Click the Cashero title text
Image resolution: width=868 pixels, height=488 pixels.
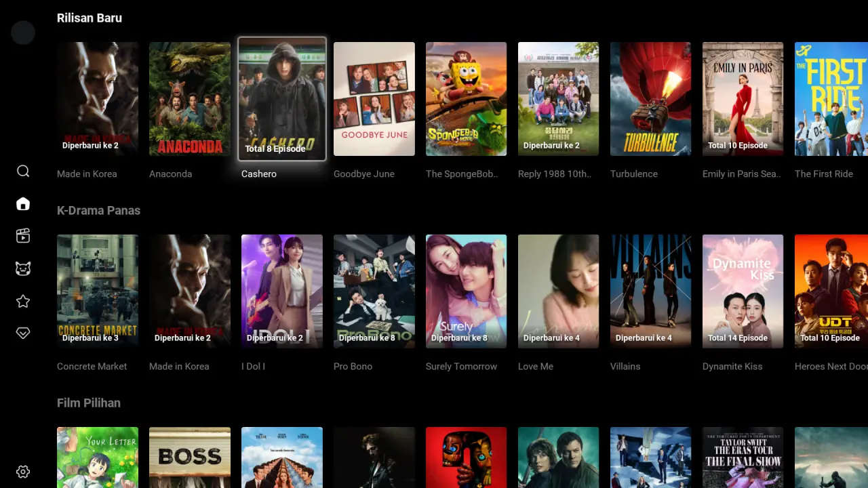tap(259, 174)
